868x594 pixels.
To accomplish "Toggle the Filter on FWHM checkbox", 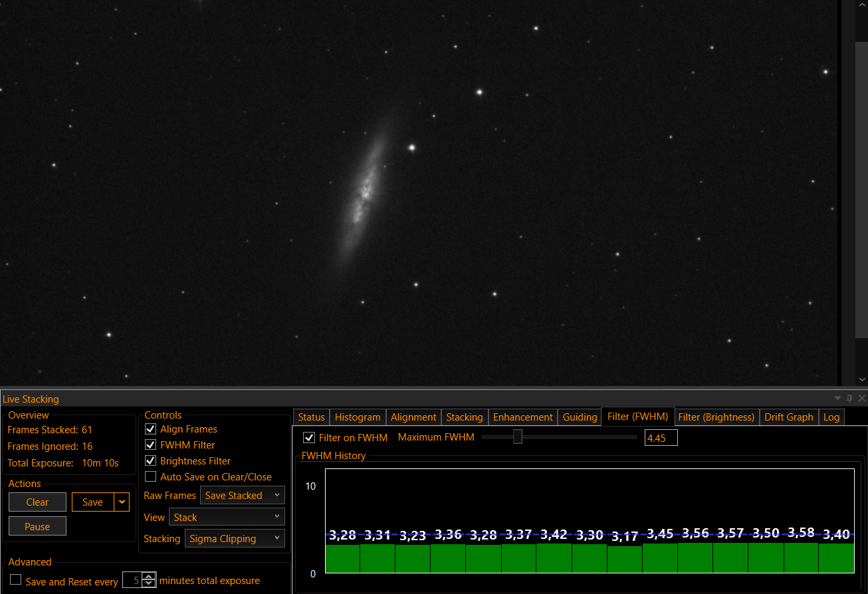I will [309, 438].
